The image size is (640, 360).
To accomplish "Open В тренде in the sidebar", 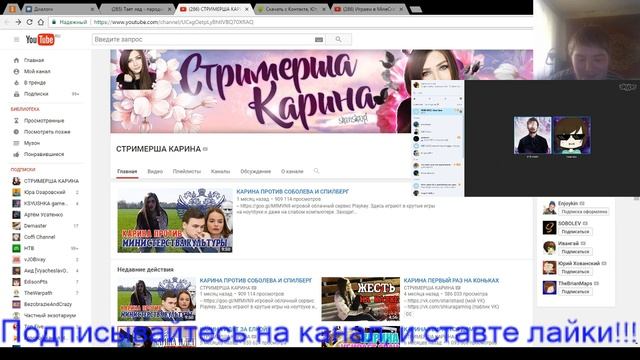I will click(x=34, y=82).
